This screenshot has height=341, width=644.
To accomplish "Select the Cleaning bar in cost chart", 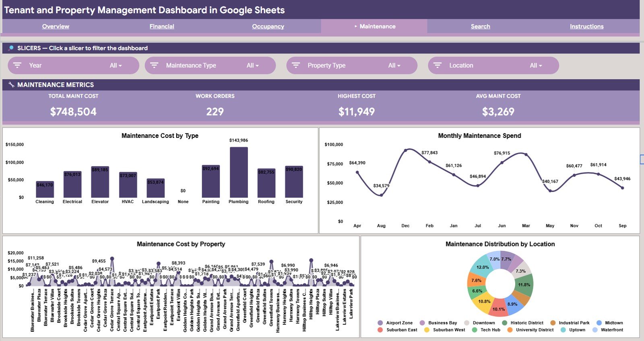I will (x=45, y=189).
